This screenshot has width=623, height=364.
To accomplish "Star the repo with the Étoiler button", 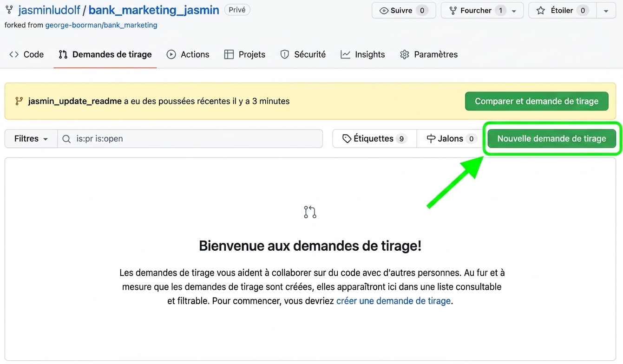I will click(562, 10).
